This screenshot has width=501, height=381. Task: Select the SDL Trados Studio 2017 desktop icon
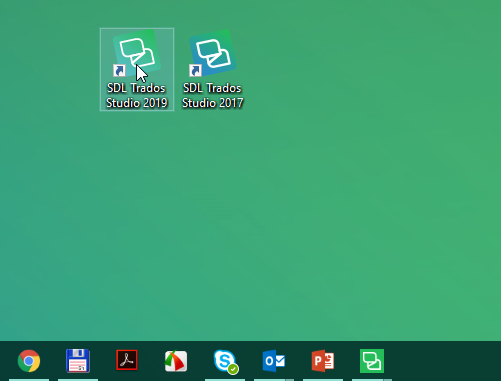point(213,69)
